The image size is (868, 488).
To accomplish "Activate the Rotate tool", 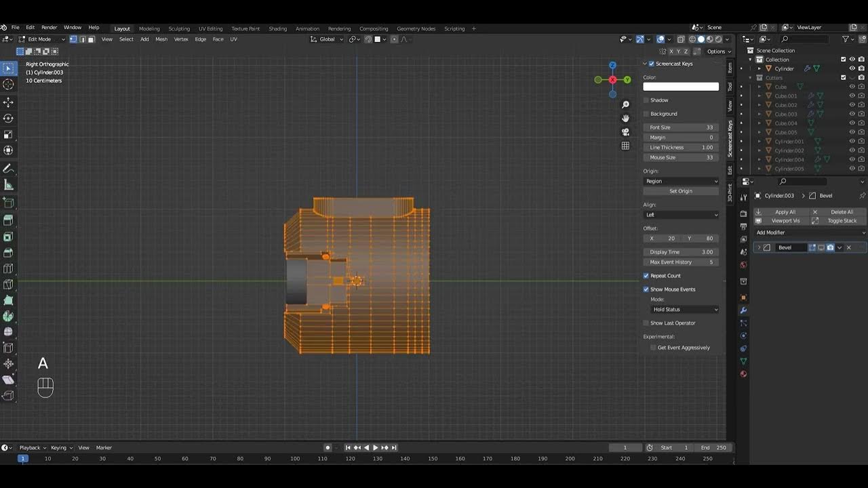I will (x=8, y=119).
